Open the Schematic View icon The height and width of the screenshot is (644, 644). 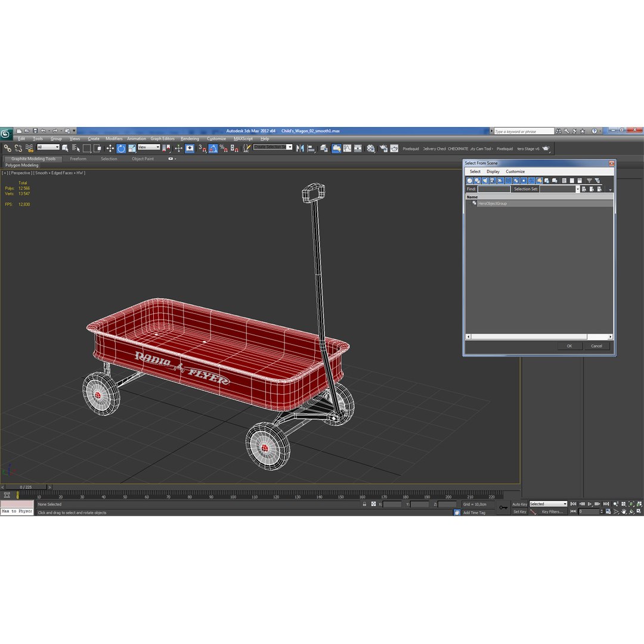[x=358, y=148]
